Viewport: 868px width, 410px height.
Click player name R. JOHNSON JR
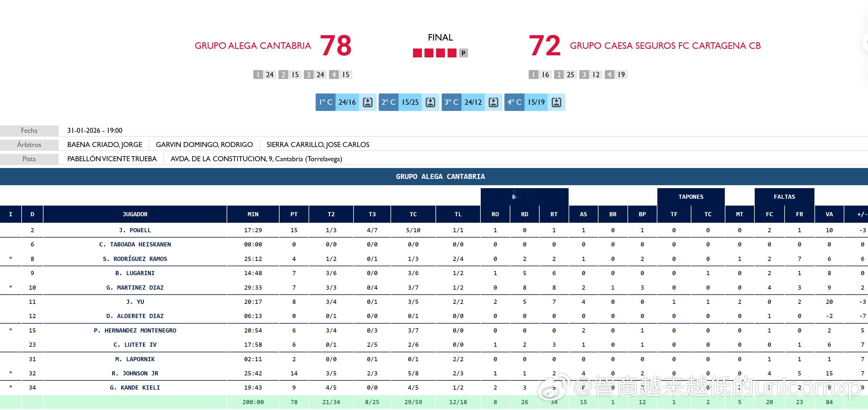point(135,373)
